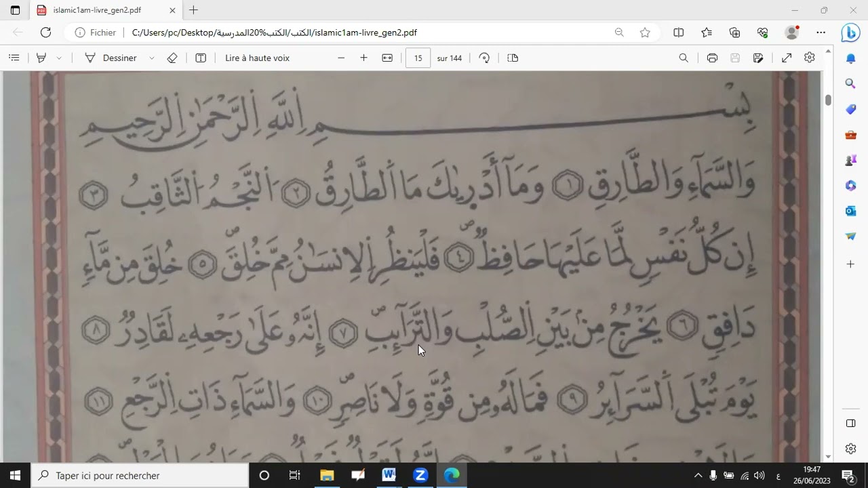The height and width of the screenshot is (488, 868).
Task: Enter PDF full screen mode
Action: (x=787, y=58)
